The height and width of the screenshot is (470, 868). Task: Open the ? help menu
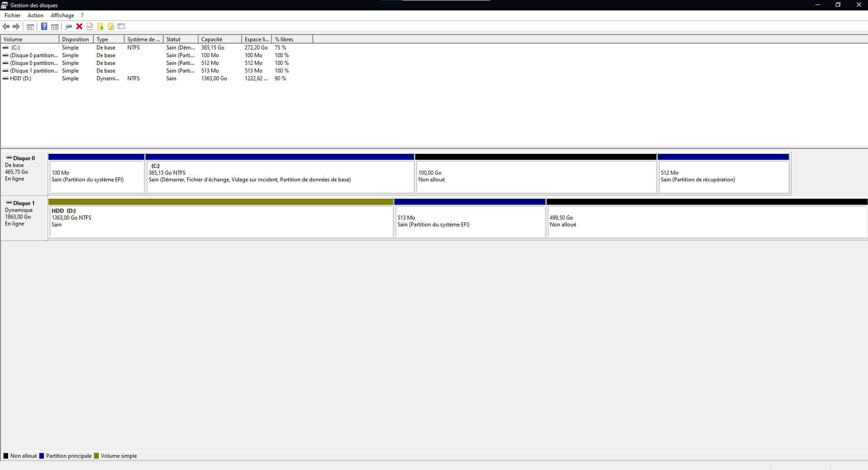pos(82,15)
